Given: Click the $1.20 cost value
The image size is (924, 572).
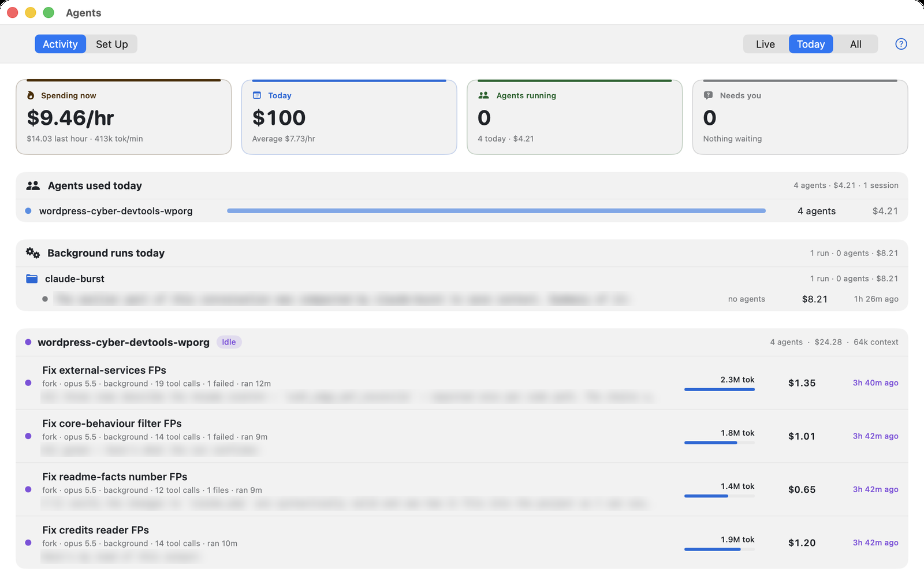Looking at the screenshot, I should [802, 543].
